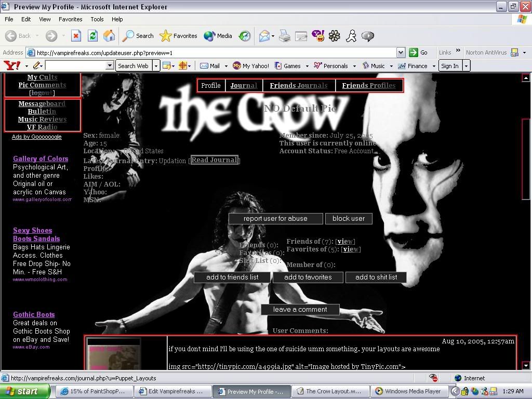The height and width of the screenshot is (399, 532).
Task: Click the Yahoo! logo on toolbar
Action: [12, 65]
